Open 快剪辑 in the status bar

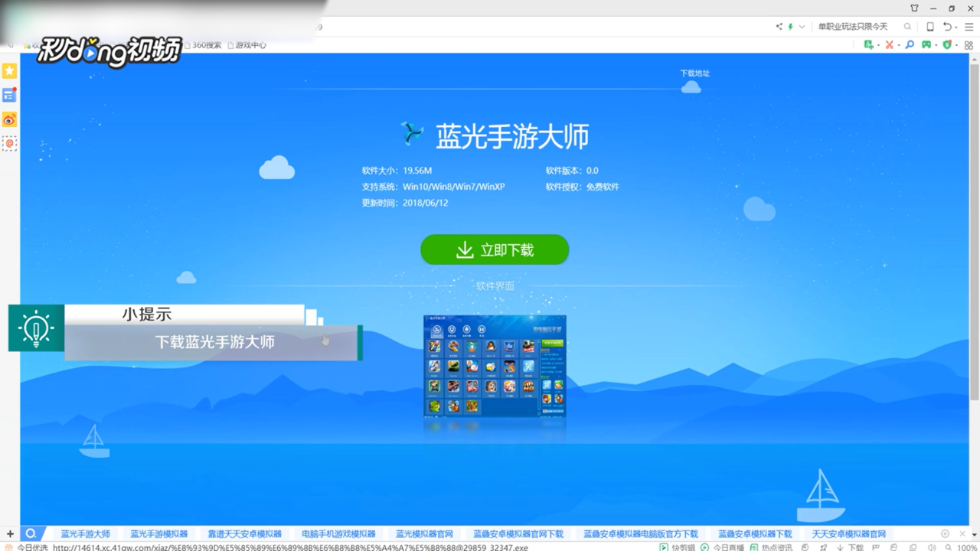(x=677, y=547)
